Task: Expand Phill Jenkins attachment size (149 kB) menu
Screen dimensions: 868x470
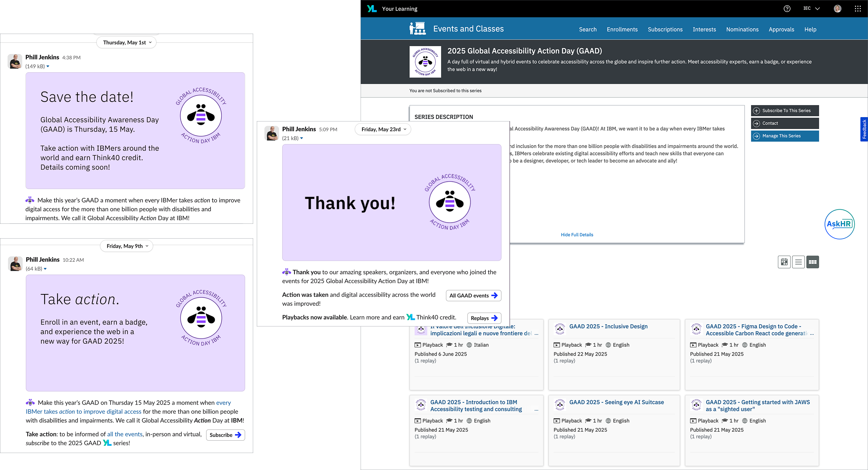Action: tap(38, 66)
